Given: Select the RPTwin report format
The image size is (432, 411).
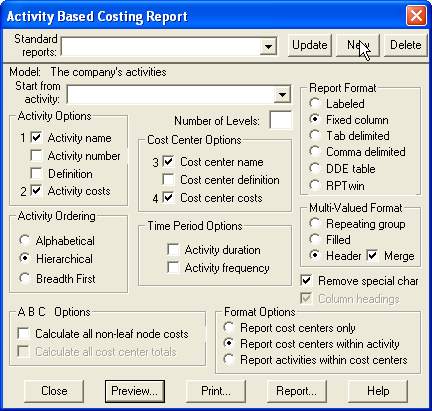Looking at the screenshot, I should pyautogui.click(x=315, y=185).
